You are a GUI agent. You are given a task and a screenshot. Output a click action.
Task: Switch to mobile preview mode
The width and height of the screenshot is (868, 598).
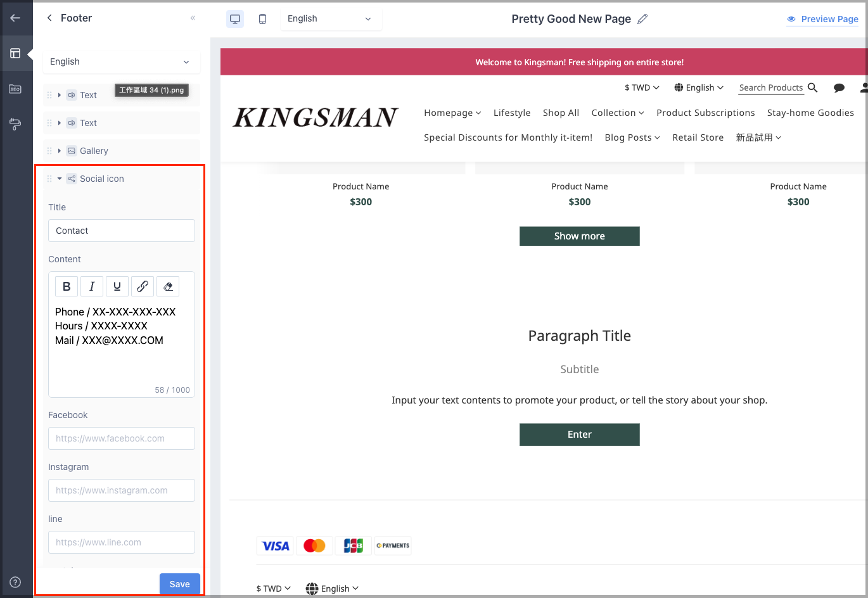(x=262, y=19)
